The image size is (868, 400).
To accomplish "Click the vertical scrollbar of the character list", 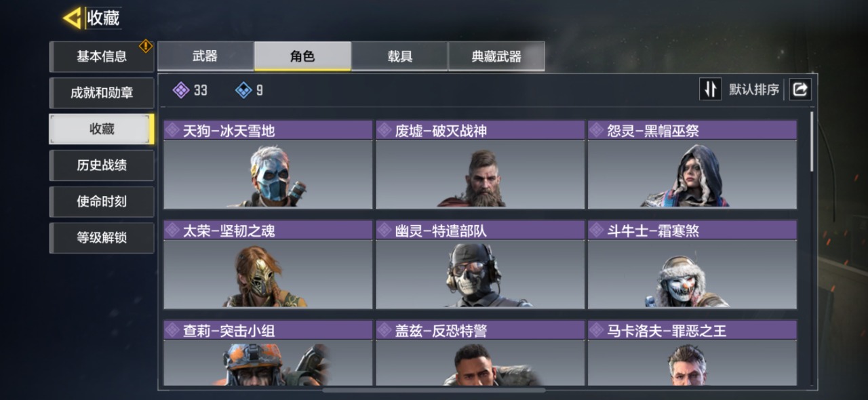I will coord(812,141).
